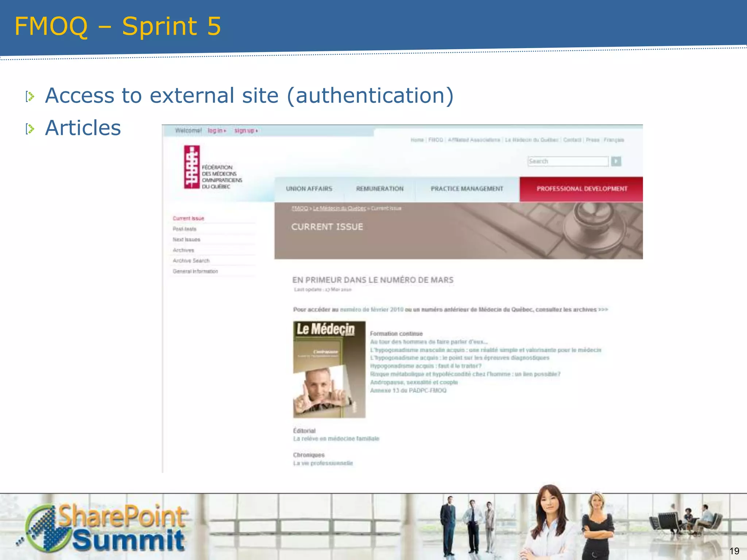Open La relève en médecine familiale editorial

tap(336, 439)
